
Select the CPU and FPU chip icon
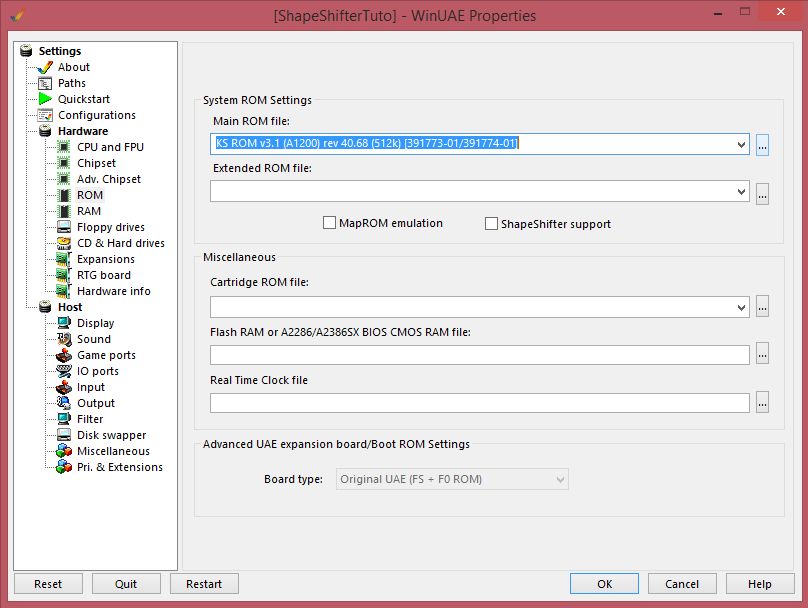(64, 147)
